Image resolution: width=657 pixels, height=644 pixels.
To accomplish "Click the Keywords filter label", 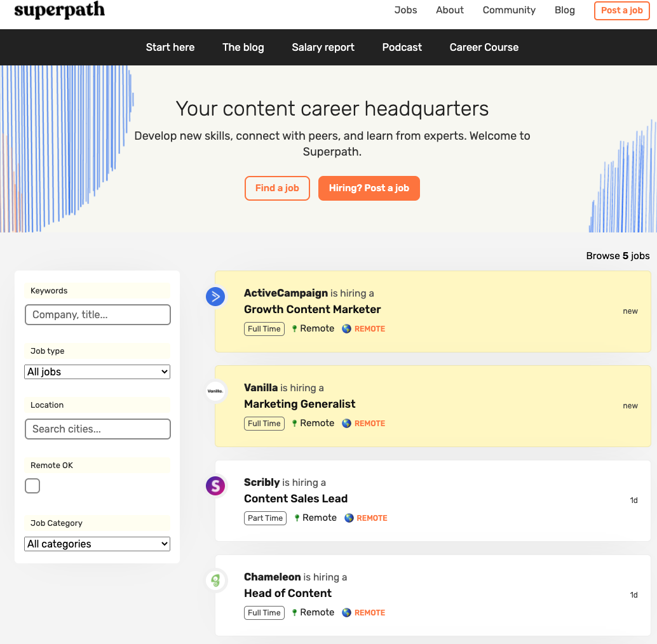I will click(x=48, y=291).
